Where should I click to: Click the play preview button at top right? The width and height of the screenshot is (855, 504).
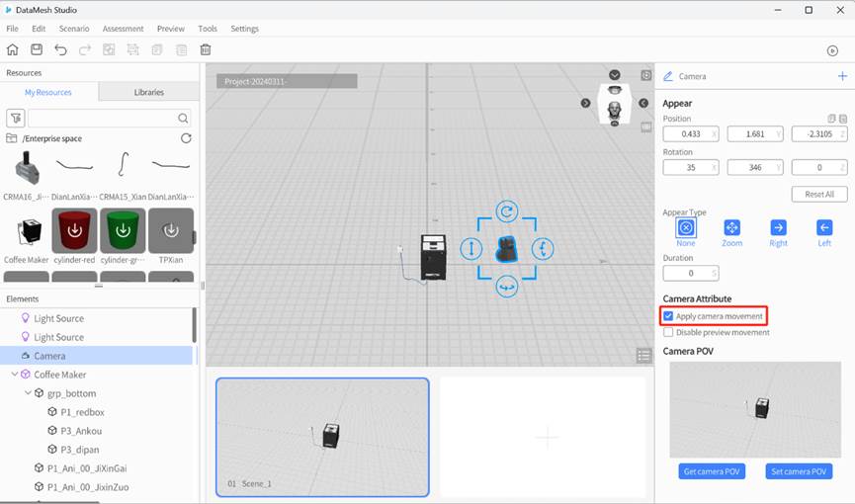click(832, 50)
